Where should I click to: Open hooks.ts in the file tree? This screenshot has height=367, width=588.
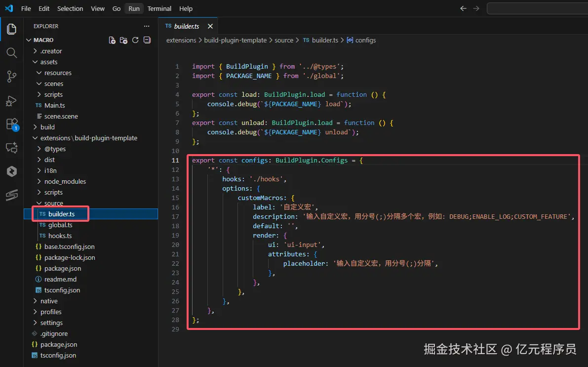pos(60,236)
